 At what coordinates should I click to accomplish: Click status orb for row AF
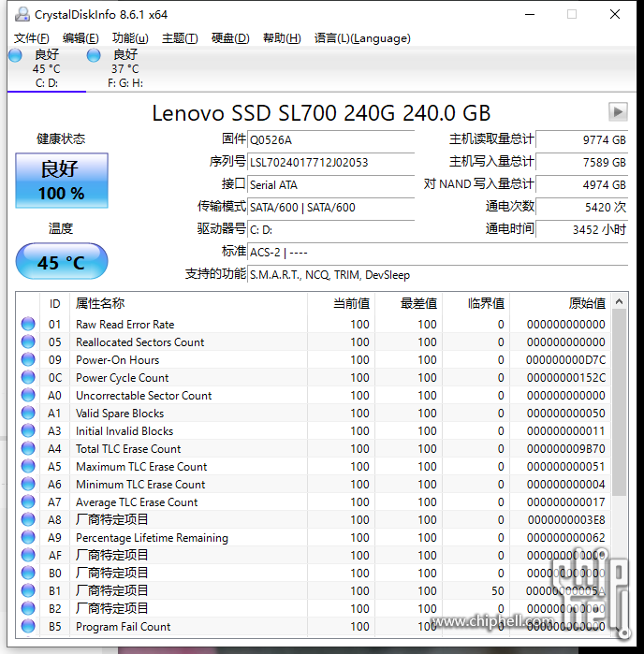click(28, 555)
